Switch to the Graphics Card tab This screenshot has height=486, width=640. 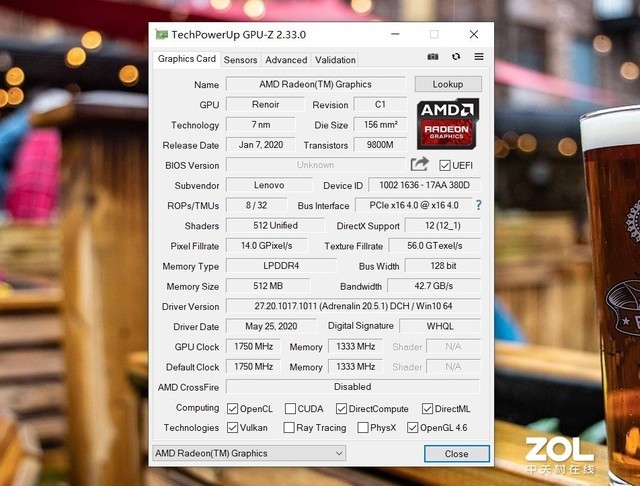[x=187, y=59]
